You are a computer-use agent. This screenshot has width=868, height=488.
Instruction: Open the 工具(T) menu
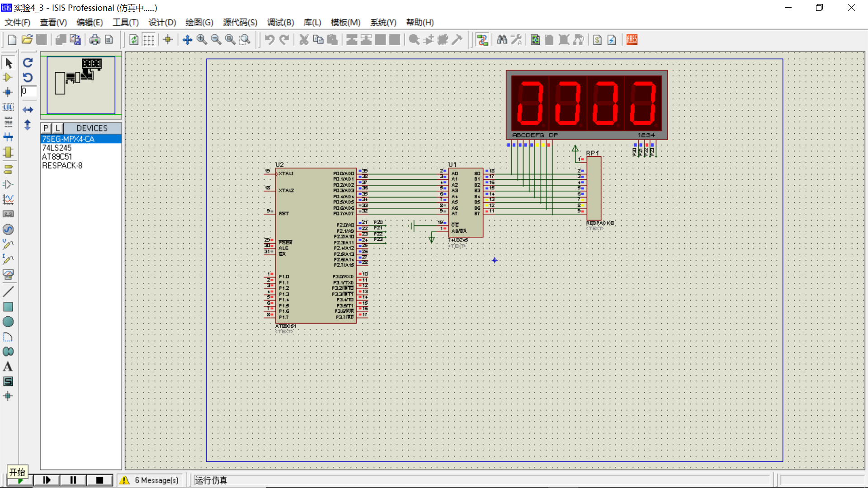pos(126,22)
